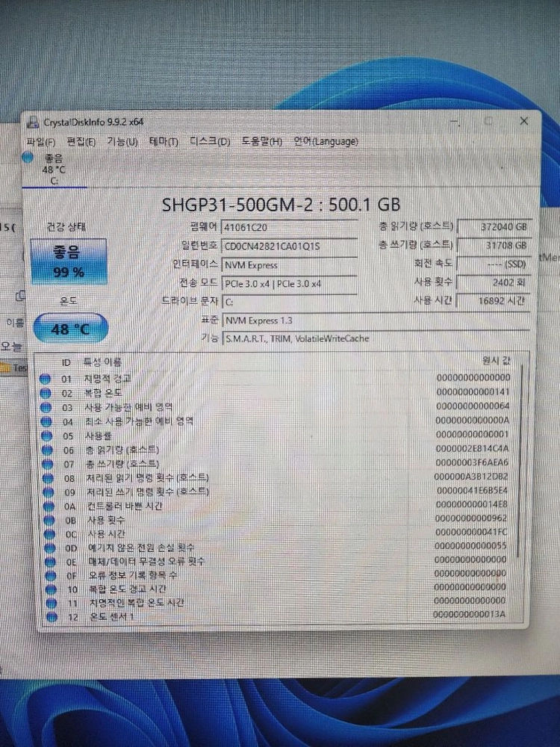This screenshot has width=560, height=747.
Task: Click the status dot for 0A 컨트롤러 바쁜 시간
Action: click(49, 506)
